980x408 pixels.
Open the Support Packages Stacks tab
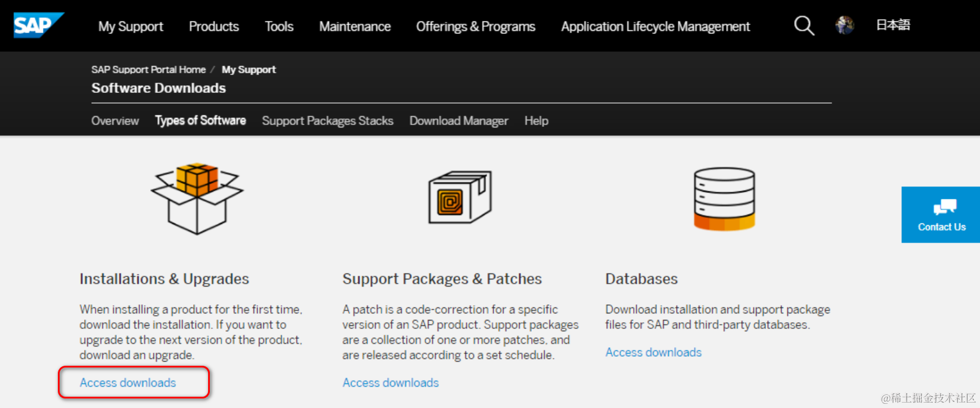[x=327, y=121]
